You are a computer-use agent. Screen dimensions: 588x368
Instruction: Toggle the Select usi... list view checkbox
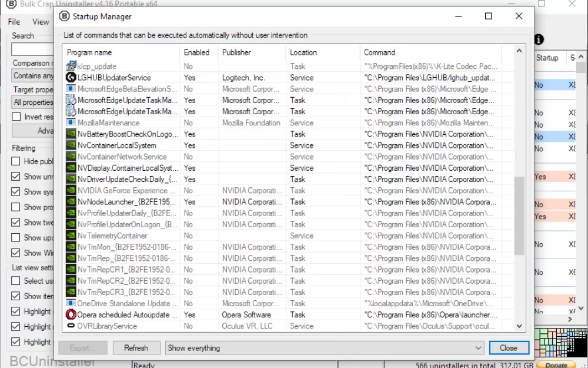pos(16,280)
